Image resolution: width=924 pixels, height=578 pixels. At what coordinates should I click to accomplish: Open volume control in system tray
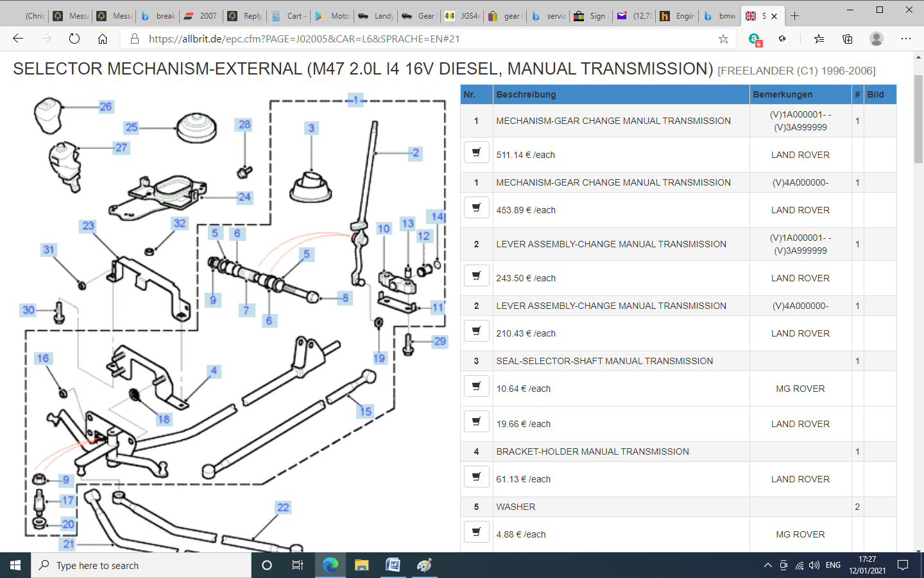pos(814,565)
